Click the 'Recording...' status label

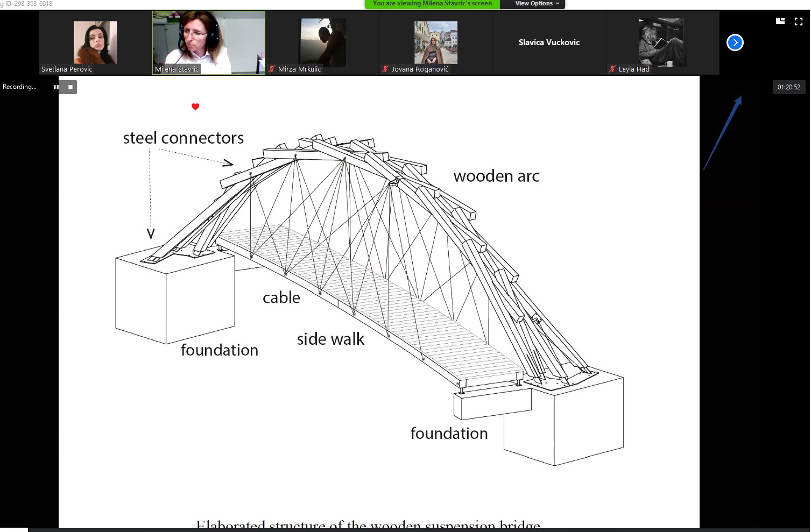coord(19,87)
